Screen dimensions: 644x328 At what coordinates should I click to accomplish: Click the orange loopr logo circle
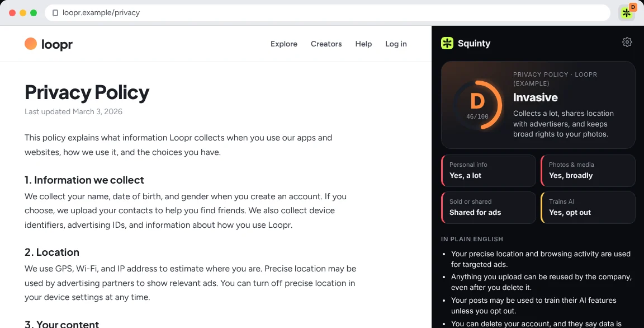click(31, 44)
